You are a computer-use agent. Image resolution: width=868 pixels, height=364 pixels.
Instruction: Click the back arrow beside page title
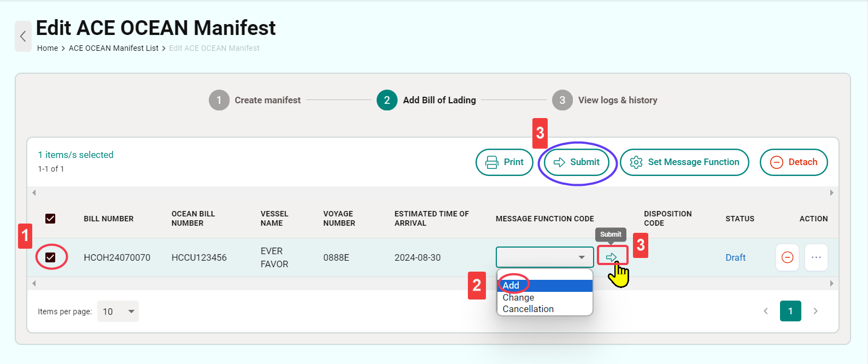click(23, 37)
